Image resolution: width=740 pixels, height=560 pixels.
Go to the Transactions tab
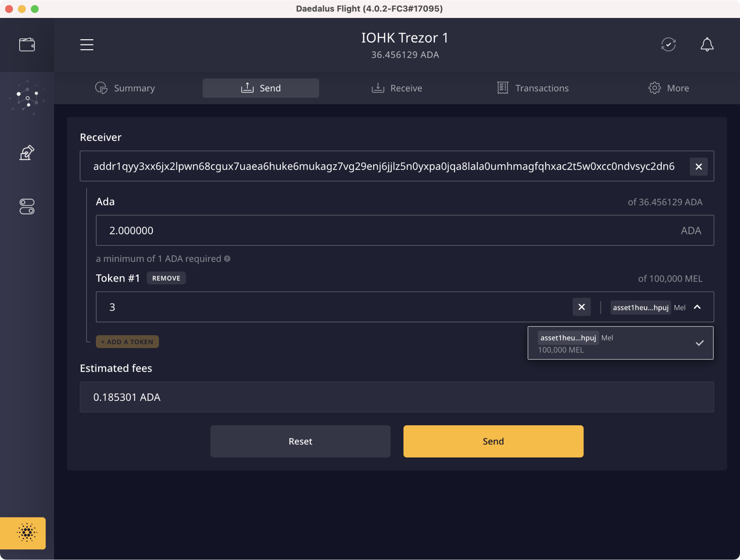point(533,88)
